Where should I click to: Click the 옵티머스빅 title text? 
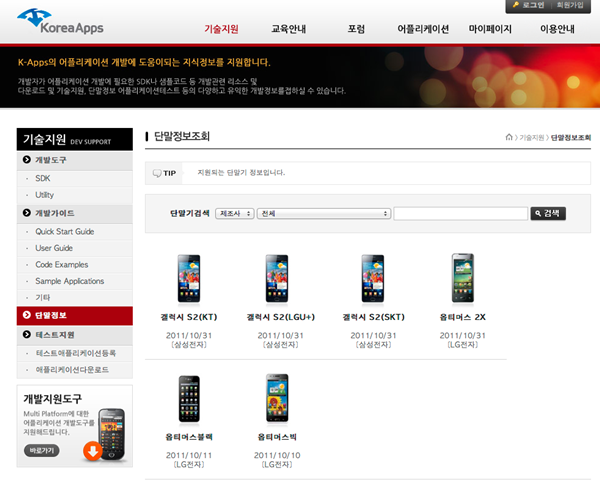click(x=277, y=437)
